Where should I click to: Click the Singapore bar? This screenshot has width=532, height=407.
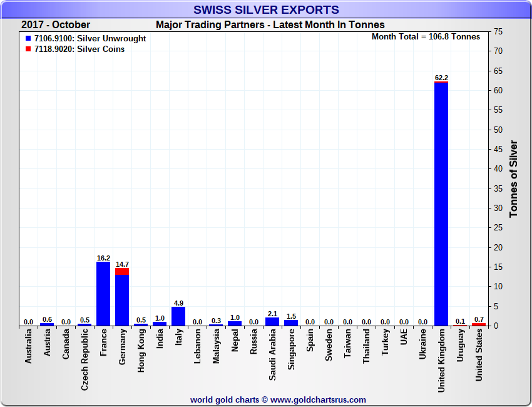[x=291, y=323]
